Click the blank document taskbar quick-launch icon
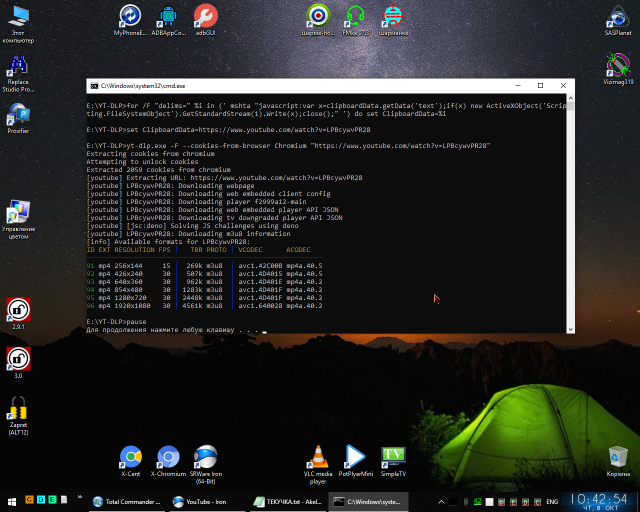This screenshot has height=512, width=640. pos(64,499)
